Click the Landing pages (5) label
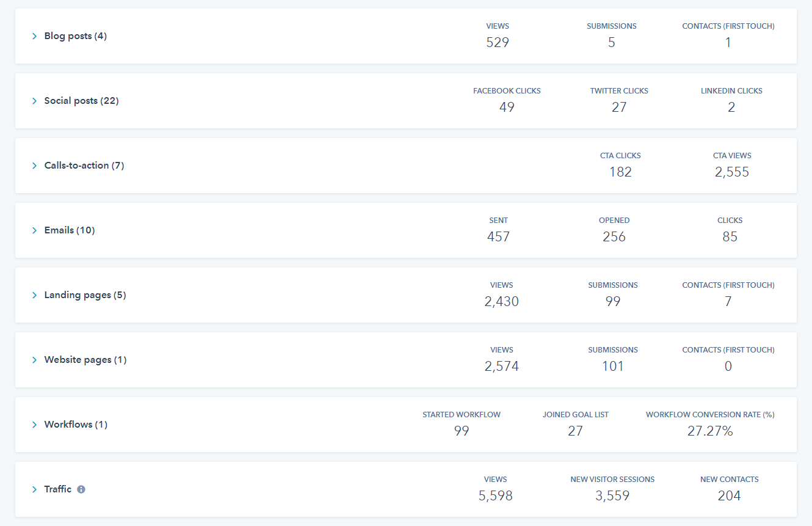Viewport: 812px width, 526px height. [x=85, y=295]
